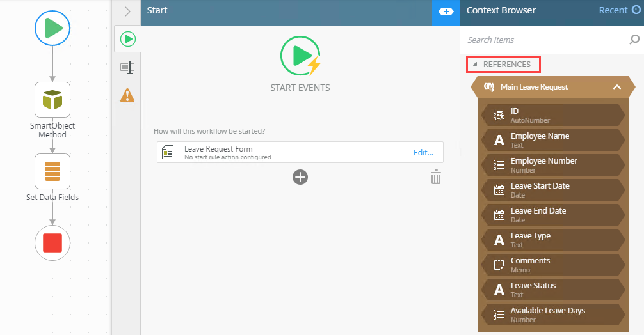Click the Leave Start Date calendar icon
Viewport: 644px width, 335px height.
pos(499,191)
